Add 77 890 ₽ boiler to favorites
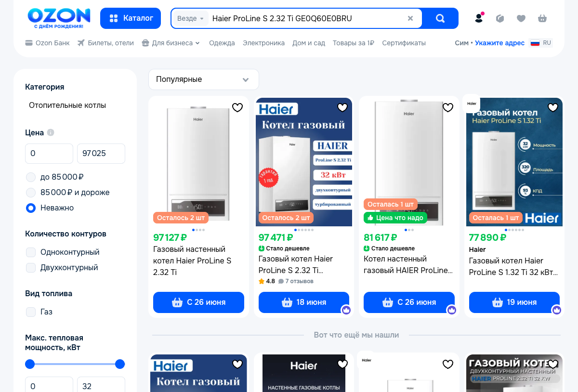Image resolution: width=578 pixels, height=392 pixels. click(553, 107)
